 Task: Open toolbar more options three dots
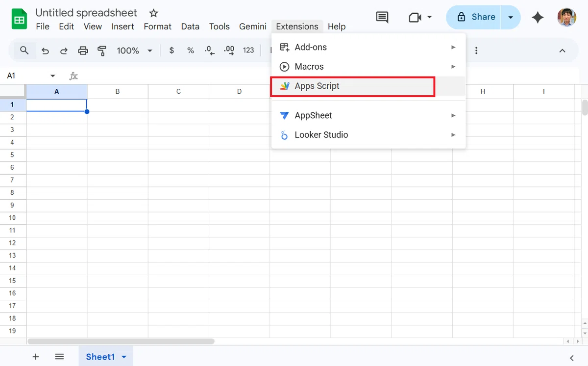point(476,51)
